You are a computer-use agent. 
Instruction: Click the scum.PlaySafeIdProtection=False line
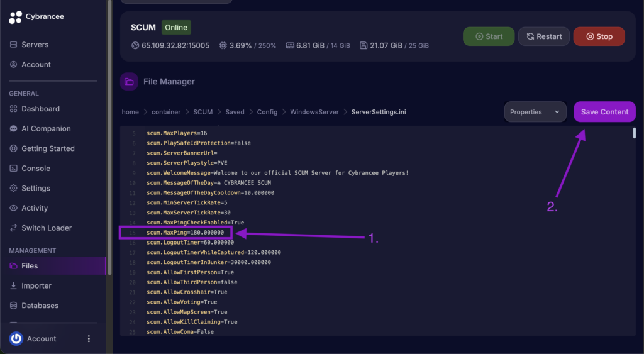[x=198, y=143]
